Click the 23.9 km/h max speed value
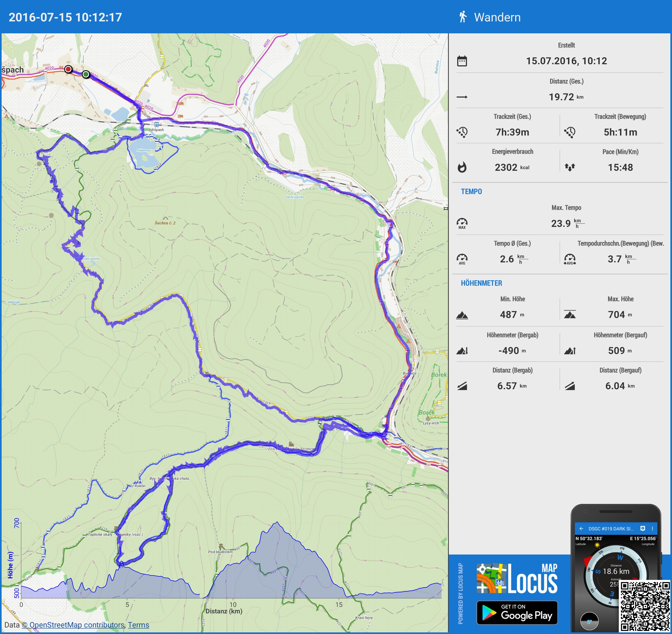672x634 pixels. point(567,223)
